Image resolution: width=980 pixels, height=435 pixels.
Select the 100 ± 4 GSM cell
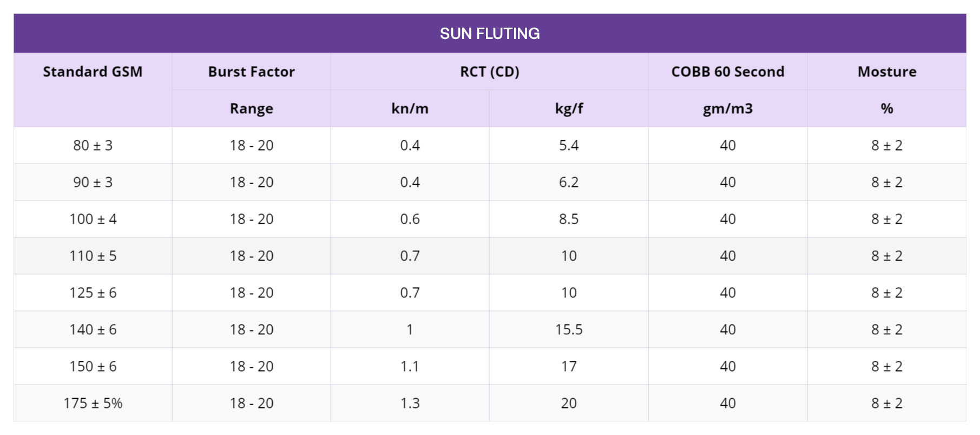93,219
